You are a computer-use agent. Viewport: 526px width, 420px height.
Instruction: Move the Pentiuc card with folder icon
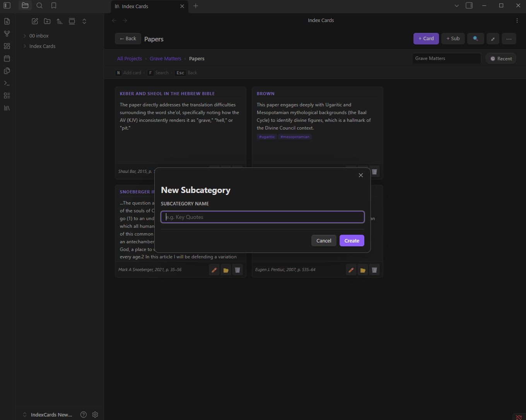[x=363, y=270]
